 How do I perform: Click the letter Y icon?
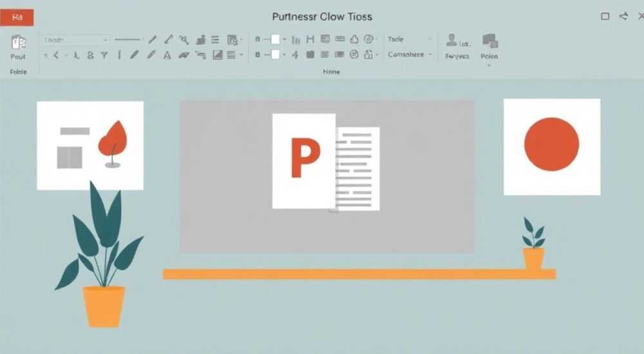[x=104, y=55]
